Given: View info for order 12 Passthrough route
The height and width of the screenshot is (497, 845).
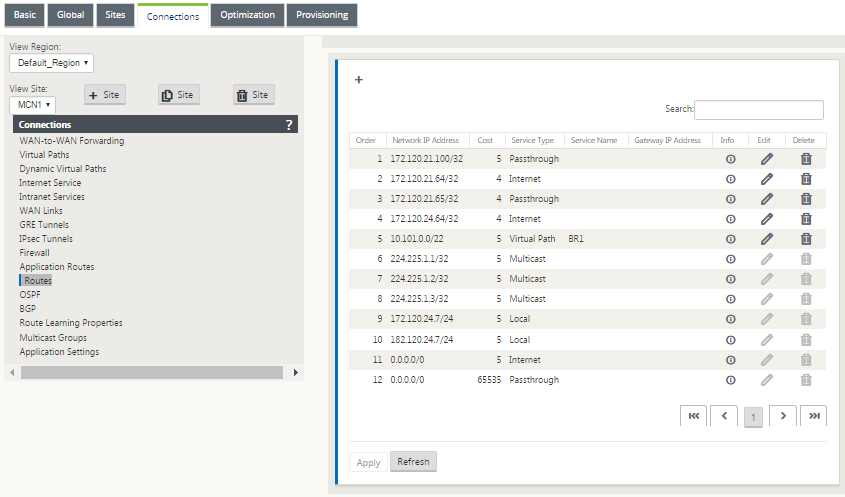Looking at the screenshot, I should coord(731,380).
